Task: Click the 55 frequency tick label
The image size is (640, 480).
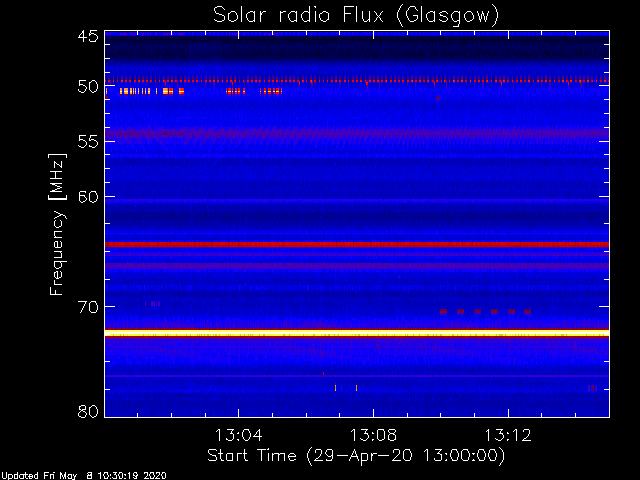Action: click(x=88, y=142)
